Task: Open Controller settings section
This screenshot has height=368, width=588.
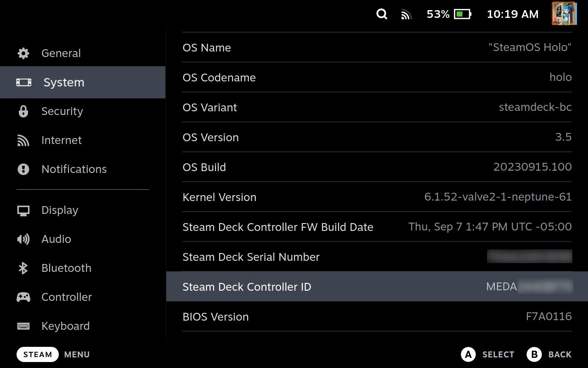Action: [83, 297]
